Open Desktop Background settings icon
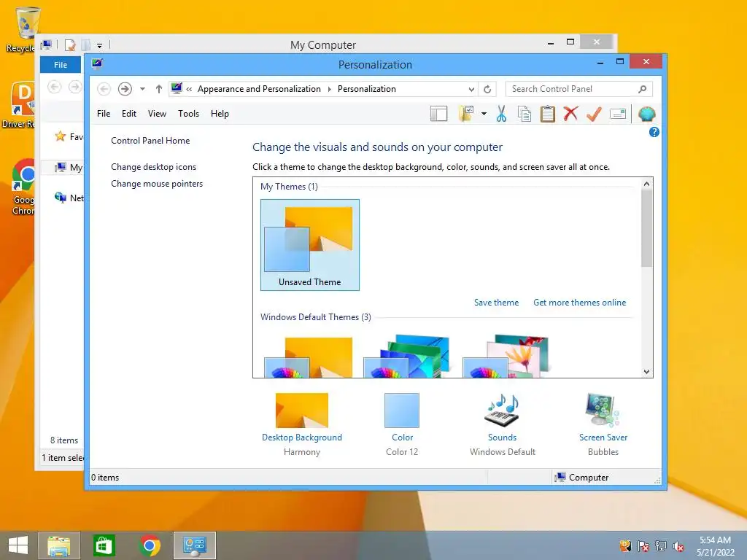The width and height of the screenshot is (747, 560). point(301,410)
